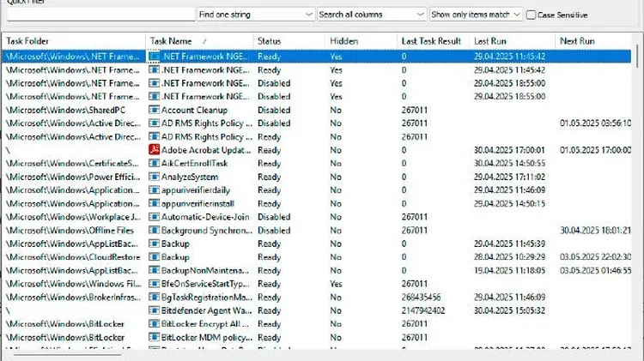The width and height of the screenshot is (644, 361).
Task: Click the 'Account Cleanup' task name
Action: coord(194,110)
